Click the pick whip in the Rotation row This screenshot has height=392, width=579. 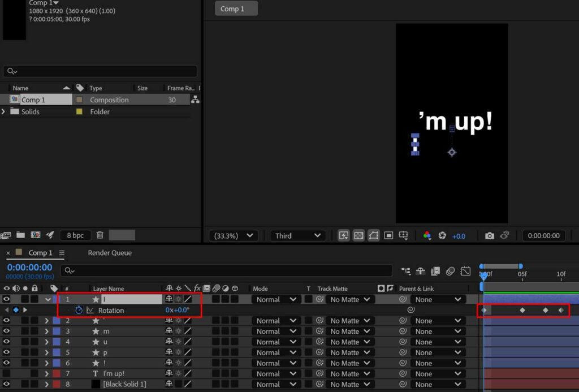coord(411,309)
